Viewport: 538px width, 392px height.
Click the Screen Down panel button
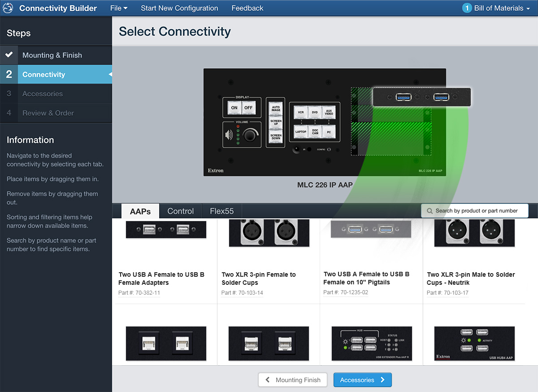click(x=276, y=136)
